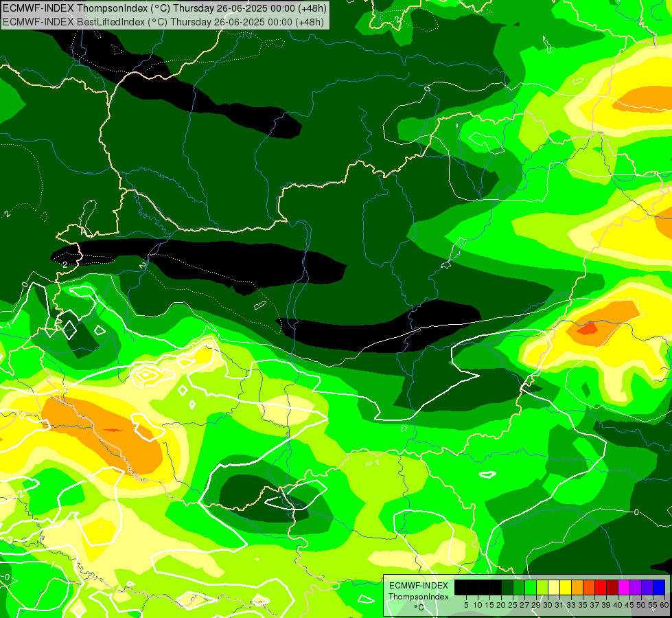Viewport: 672px width, 618px height.
Task: Select the bright green 27–29 legend swatch
Action: pos(531,588)
